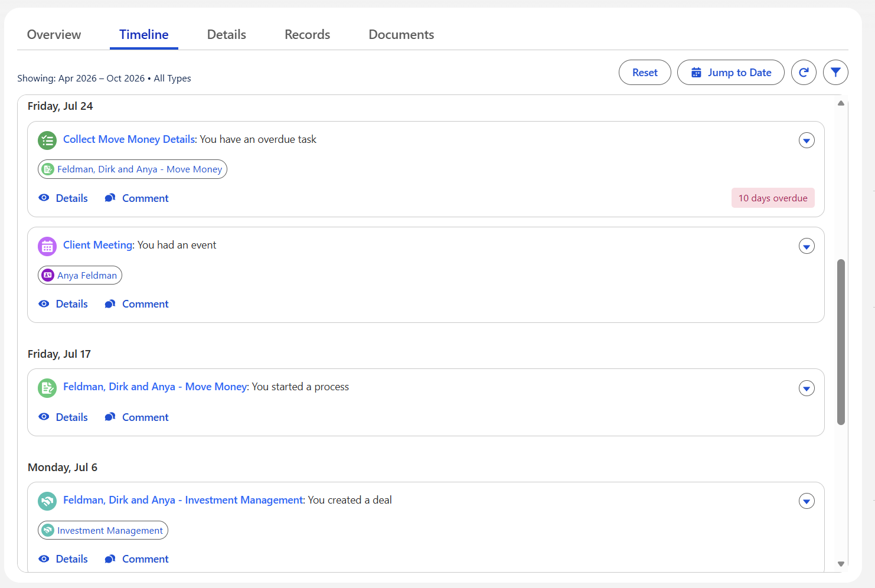Click the 'Feldman, Dirk and Anya - Move Money' pill label
The width and height of the screenshot is (875, 588).
tap(140, 169)
